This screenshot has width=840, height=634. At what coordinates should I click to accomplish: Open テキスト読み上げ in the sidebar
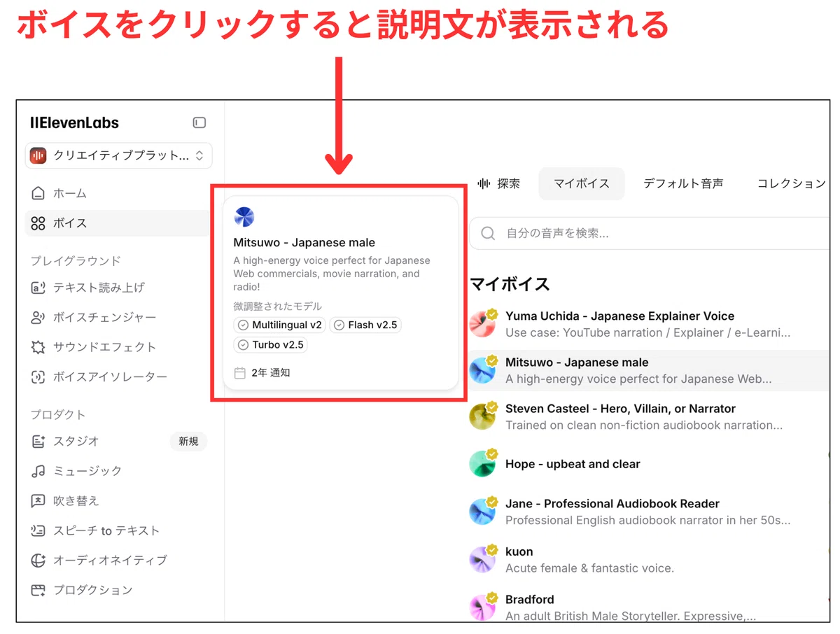pyautogui.click(x=118, y=288)
